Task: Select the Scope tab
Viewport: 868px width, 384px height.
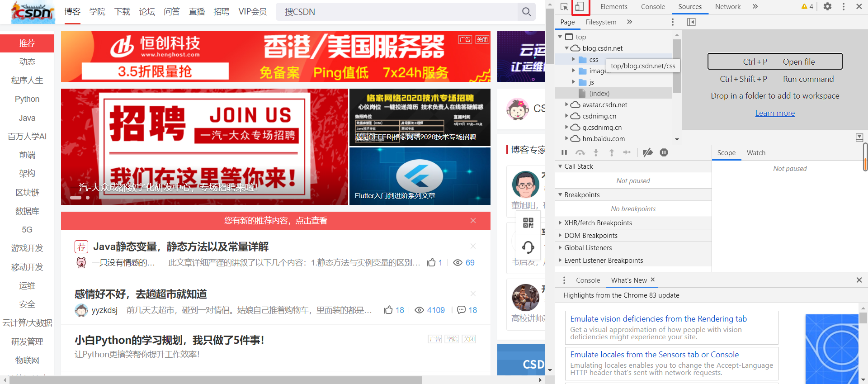Action: [726, 153]
